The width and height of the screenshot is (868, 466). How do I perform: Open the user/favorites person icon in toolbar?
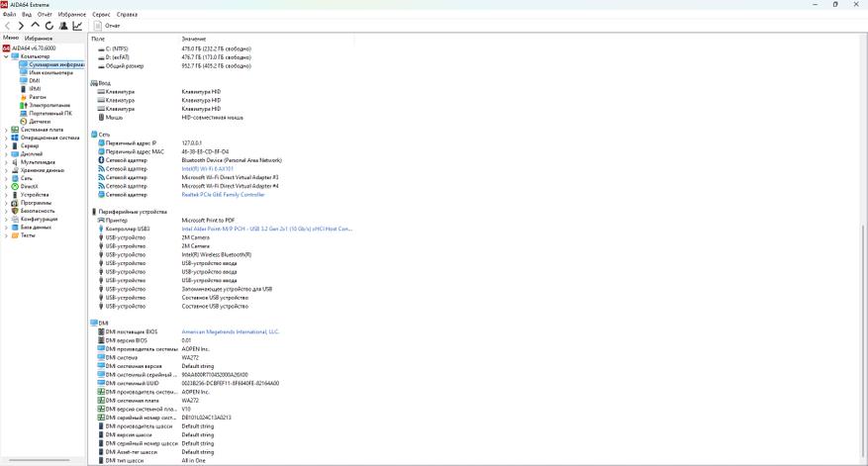pyautogui.click(x=63, y=26)
